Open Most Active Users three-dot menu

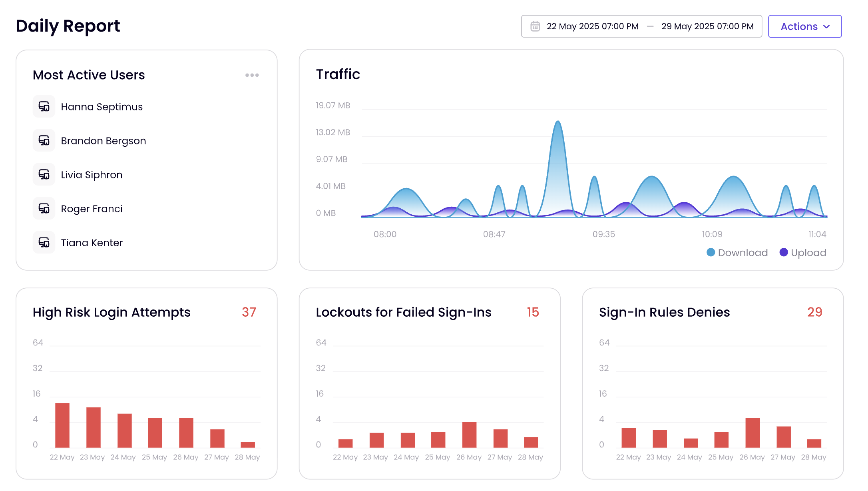(252, 75)
